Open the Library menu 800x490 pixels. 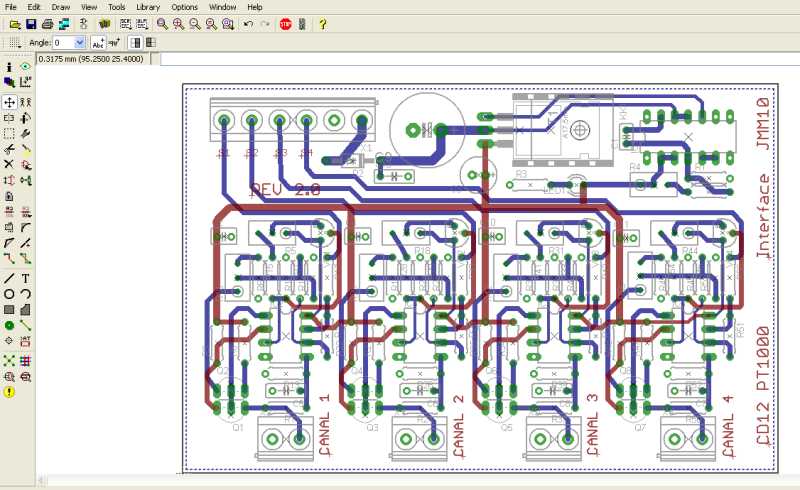click(147, 7)
